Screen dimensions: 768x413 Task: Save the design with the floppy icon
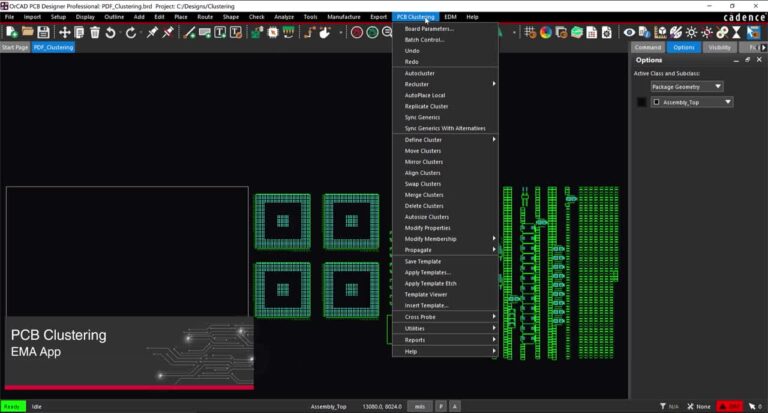[43, 32]
